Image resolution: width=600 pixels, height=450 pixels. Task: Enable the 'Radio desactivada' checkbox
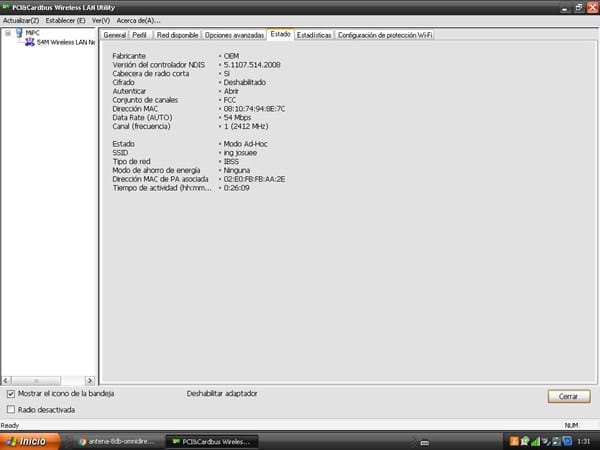pos(11,409)
